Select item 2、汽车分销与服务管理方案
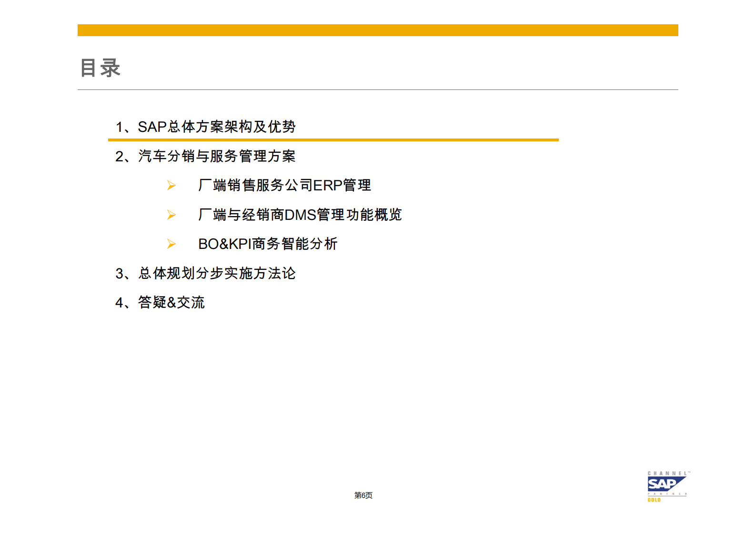This screenshot has height=534, width=756. [x=205, y=156]
